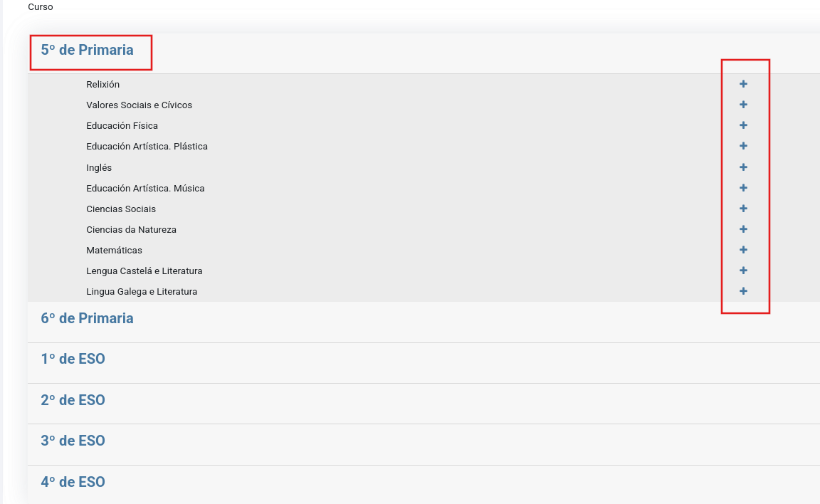Open the 2º de ESO course list
The width and height of the screenshot is (820, 504).
[x=73, y=400]
